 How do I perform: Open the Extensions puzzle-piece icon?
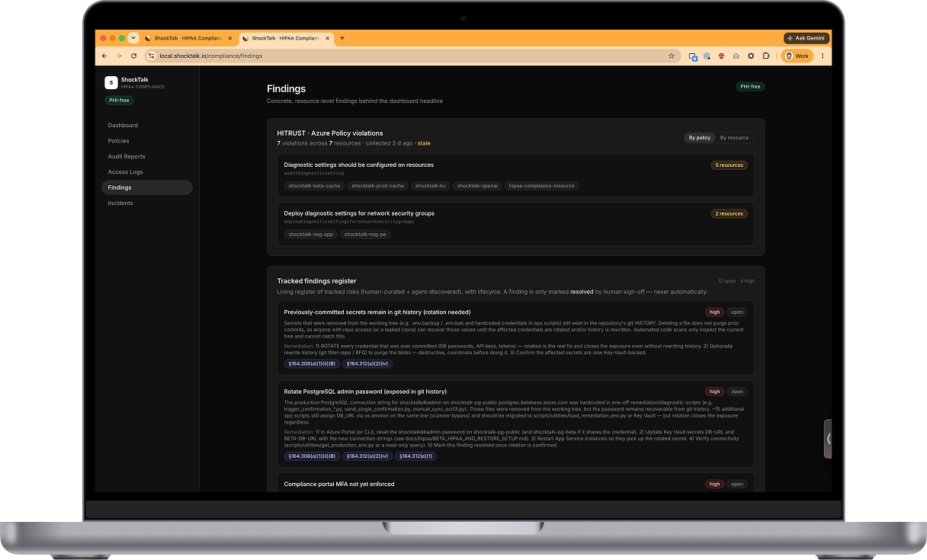765,56
